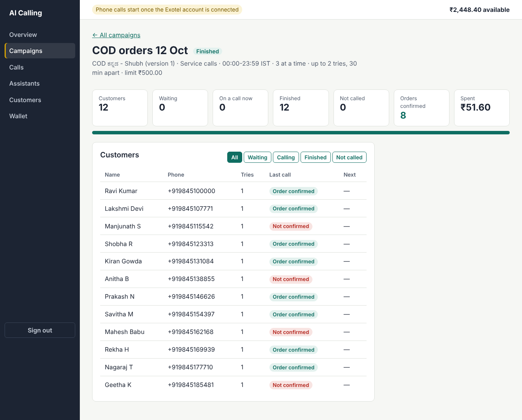522x420 pixels.
Task: Click phone number +919845146626
Action: coord(191,296)
